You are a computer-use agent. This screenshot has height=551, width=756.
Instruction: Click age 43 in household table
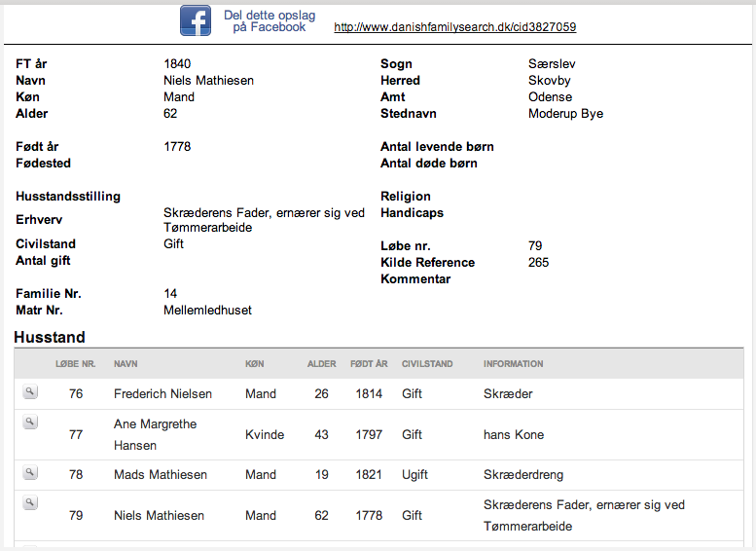click(322, 434)
